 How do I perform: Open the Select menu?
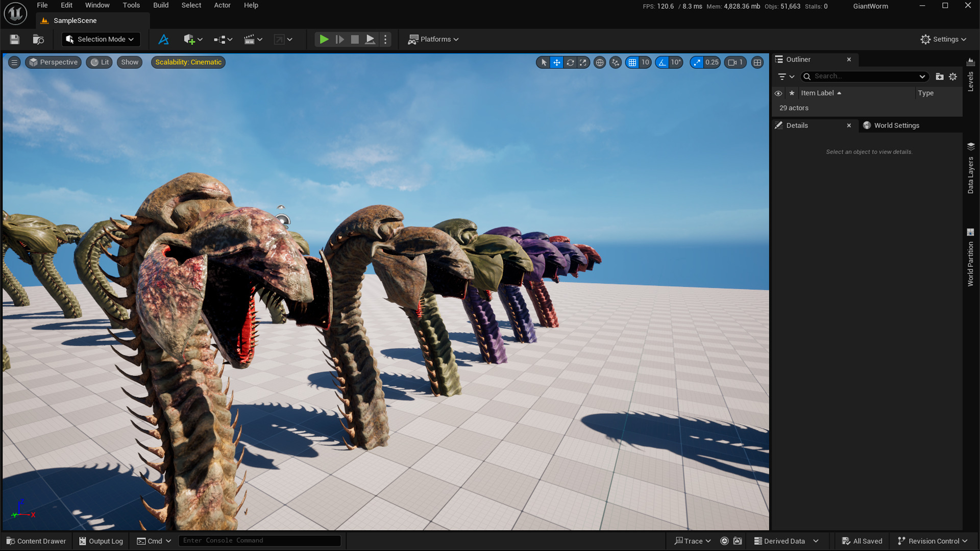[x=191, y=5]
